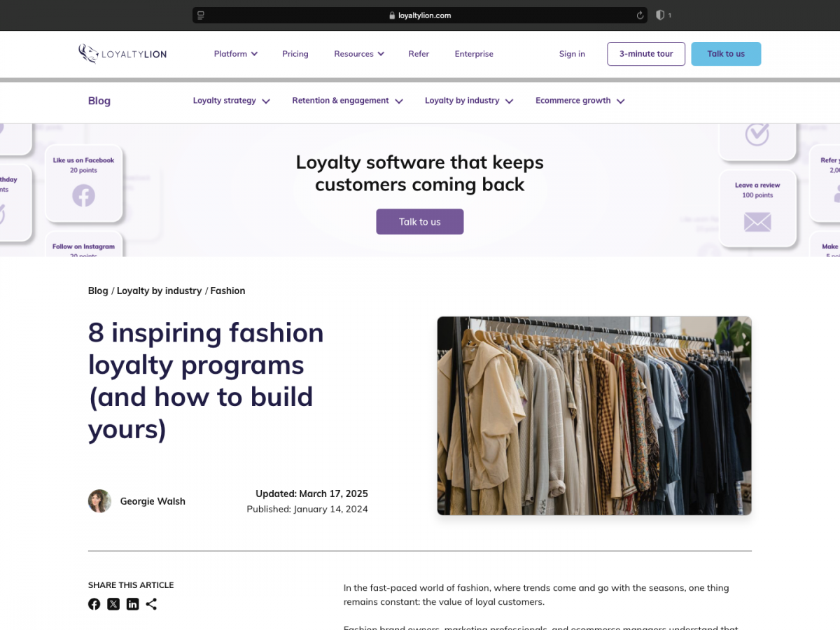
Task: Expand Retention & engagement menu
Action: tap(347, 101)
